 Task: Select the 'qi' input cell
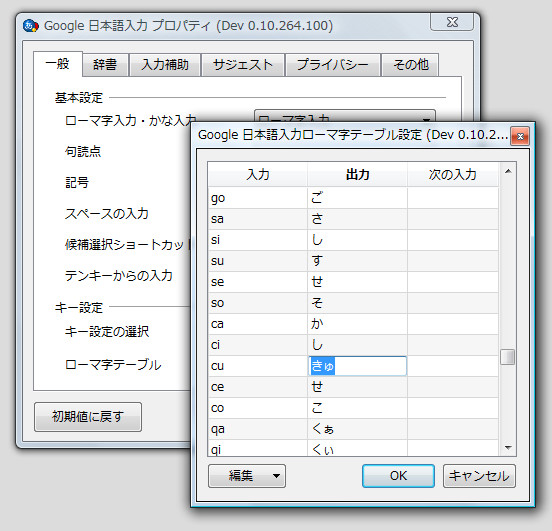(258, 448)
